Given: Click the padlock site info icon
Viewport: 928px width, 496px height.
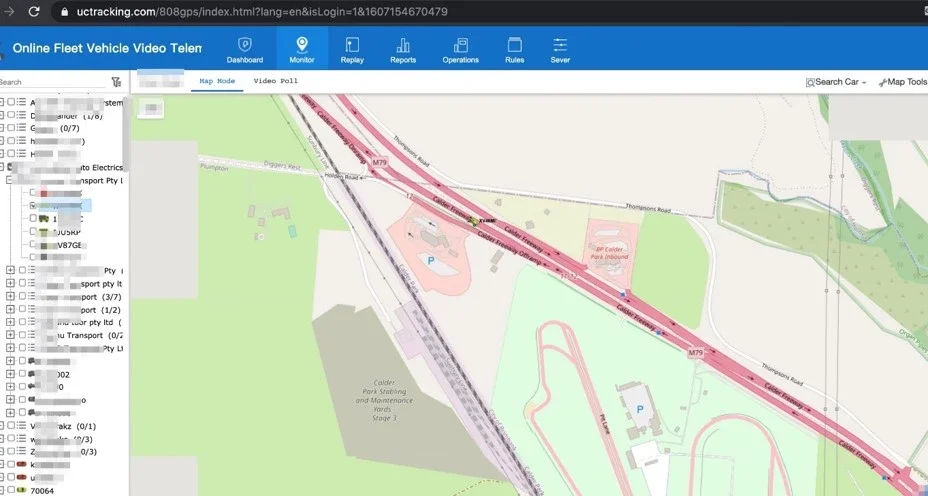Looking at the screenshot, I should coord(65,12).
